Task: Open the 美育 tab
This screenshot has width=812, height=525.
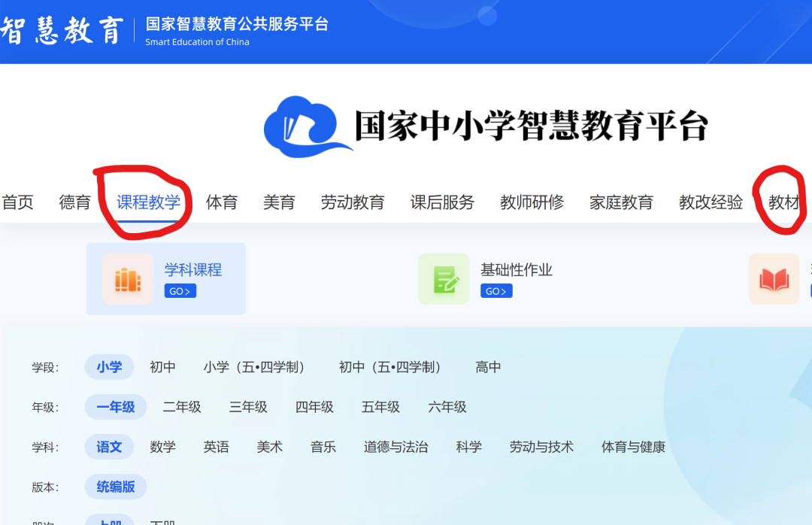Action: (x=279, y=202)
